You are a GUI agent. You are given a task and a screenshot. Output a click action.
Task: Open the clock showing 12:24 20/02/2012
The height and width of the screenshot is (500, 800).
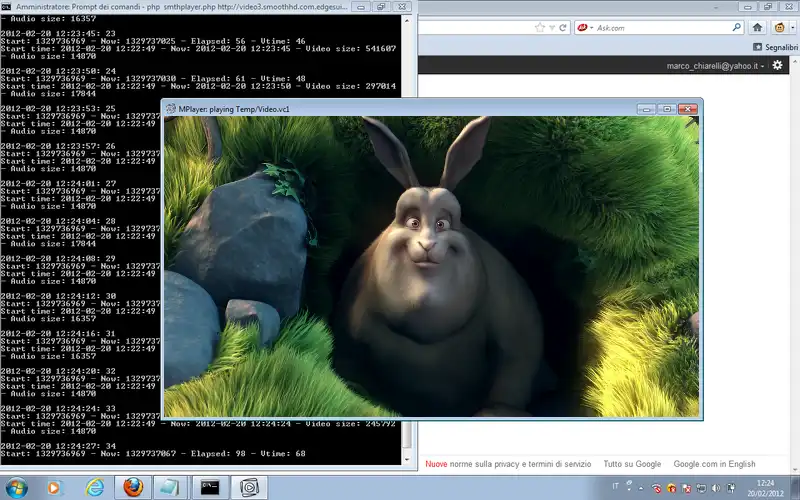(765, 488)
